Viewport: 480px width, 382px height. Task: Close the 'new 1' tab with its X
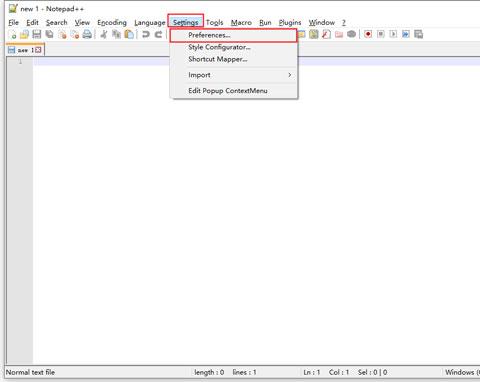pyautogui.click(x=38, y=50)
